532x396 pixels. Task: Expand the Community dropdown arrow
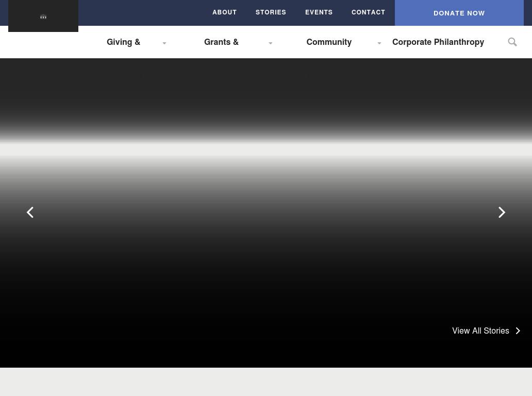point(379,43)
